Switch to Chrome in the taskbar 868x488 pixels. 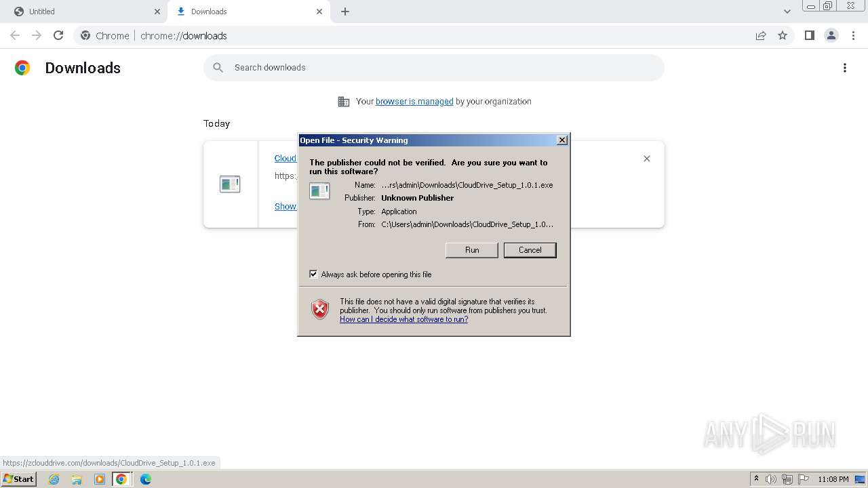121,479
